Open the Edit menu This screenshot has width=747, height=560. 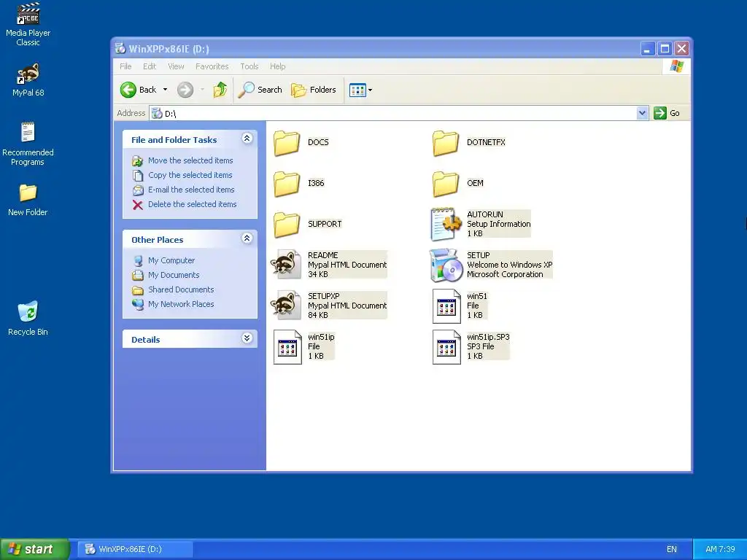coord(150,66)
